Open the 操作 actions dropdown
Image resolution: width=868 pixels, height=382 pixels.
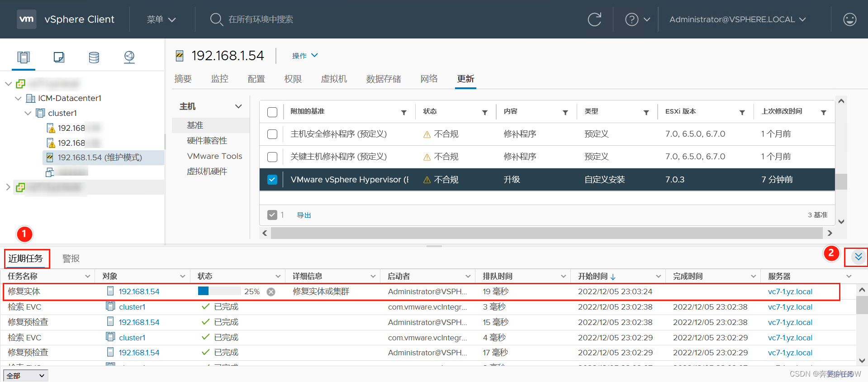pyautogui.click(x=305, y=56)
